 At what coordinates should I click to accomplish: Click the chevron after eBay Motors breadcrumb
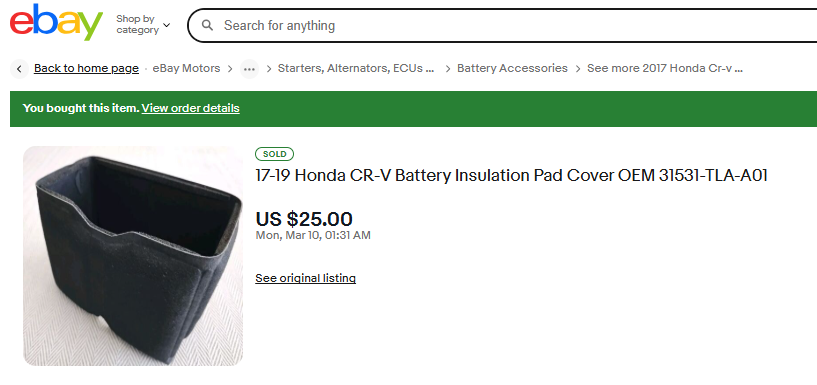[x=230, y=69]
